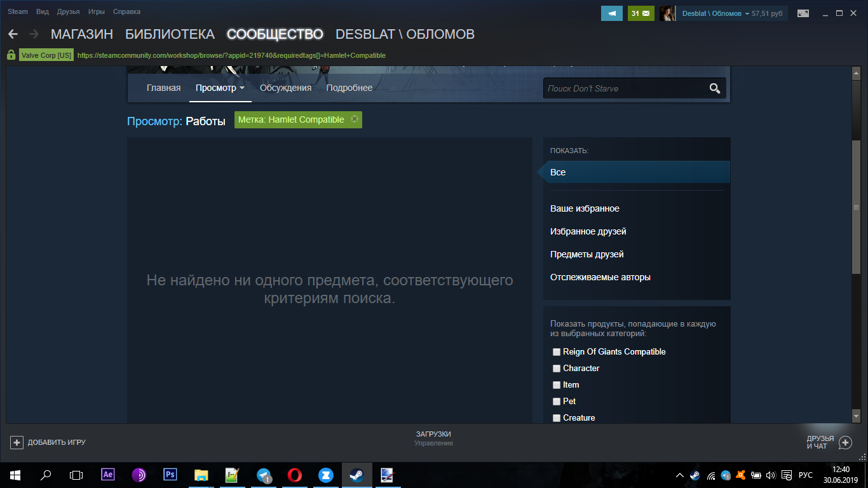Open Telegram from the taskbar

click(263, 475)
